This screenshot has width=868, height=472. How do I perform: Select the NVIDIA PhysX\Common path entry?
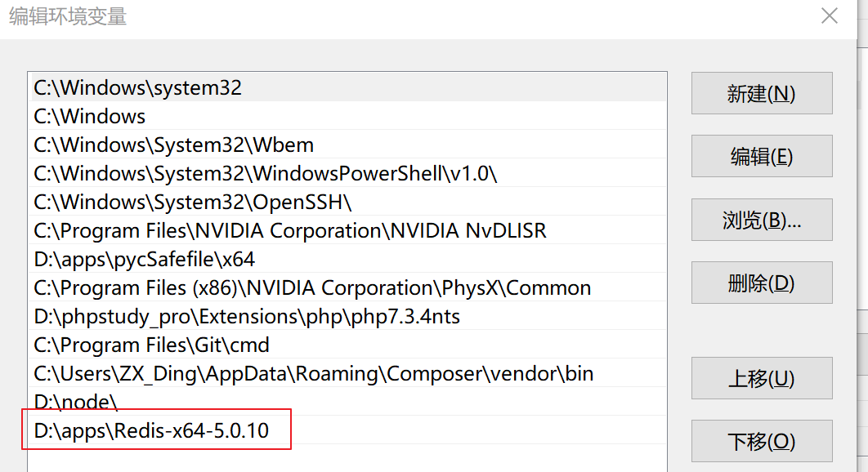pos(312,288)
